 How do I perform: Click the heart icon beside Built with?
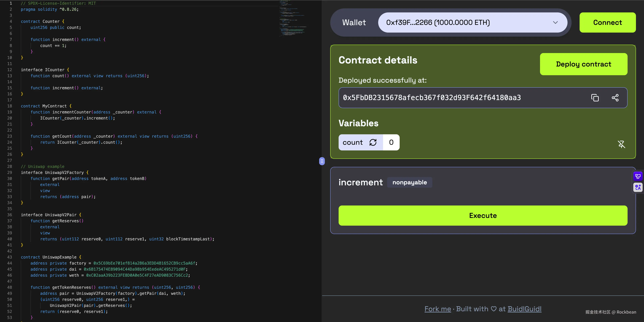[494, 309]
